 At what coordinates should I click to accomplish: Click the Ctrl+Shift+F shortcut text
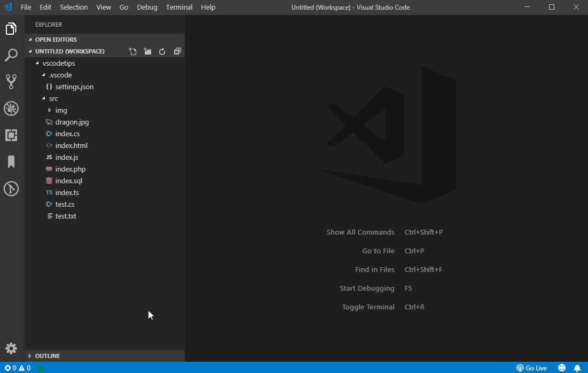point(424,270)
